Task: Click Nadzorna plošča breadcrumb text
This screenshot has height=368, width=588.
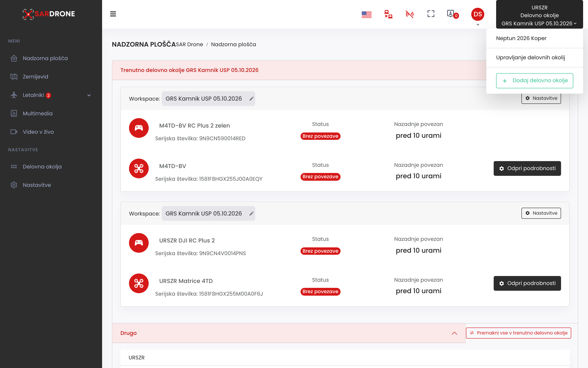Action: click(x=233, y=44)
